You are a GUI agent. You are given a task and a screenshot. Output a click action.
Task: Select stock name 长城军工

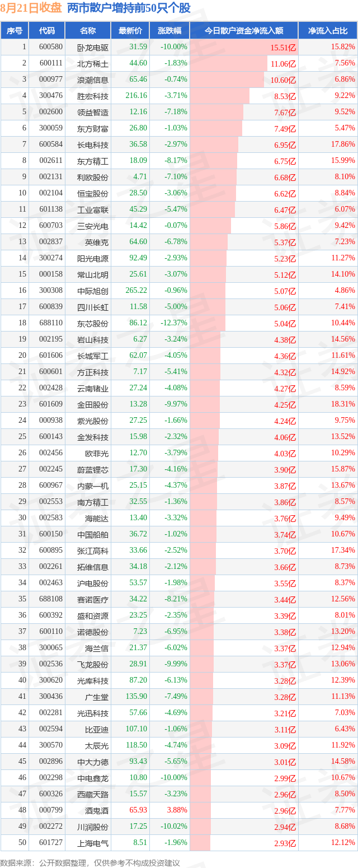pos(93,356)
